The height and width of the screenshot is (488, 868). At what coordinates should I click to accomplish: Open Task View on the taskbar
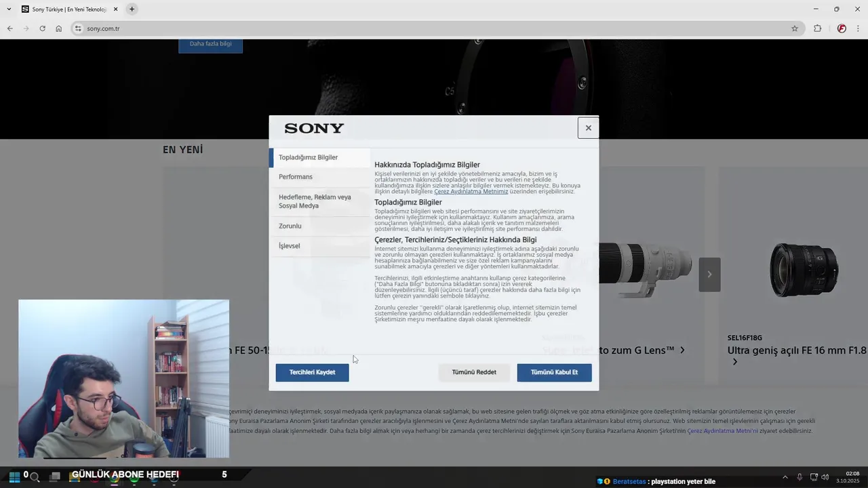55,477
